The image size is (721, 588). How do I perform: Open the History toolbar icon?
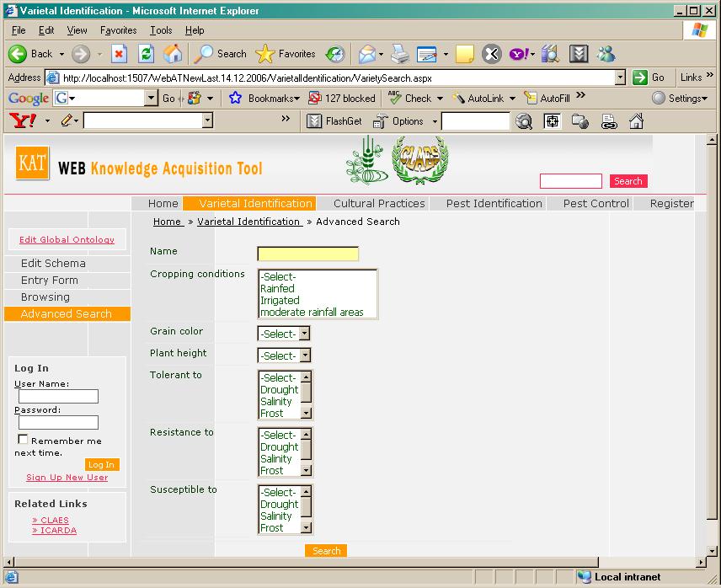(x=334, y=54)
